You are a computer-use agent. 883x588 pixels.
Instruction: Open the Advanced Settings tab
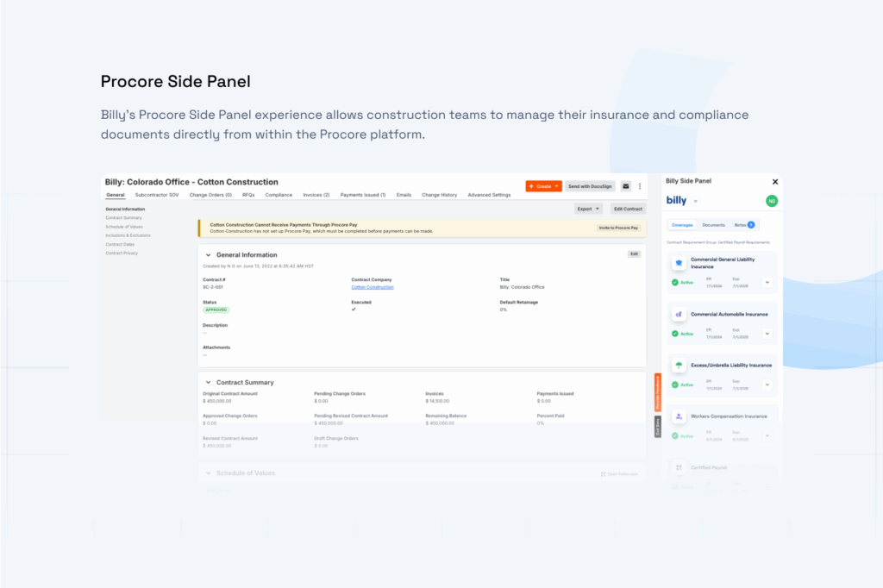(489, 195)
